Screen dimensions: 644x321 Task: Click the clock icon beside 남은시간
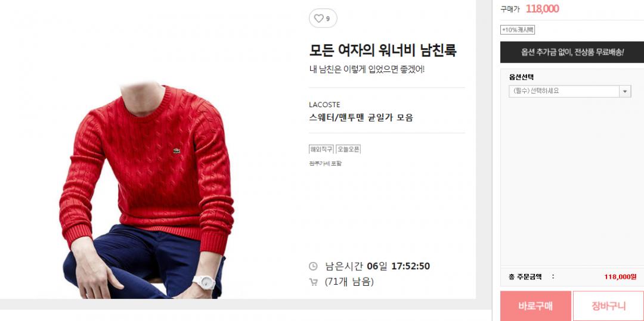[313, 266]
